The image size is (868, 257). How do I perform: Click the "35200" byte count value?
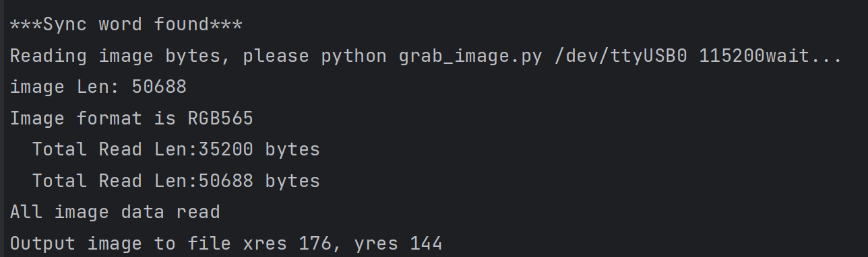(x=226, y=149)
